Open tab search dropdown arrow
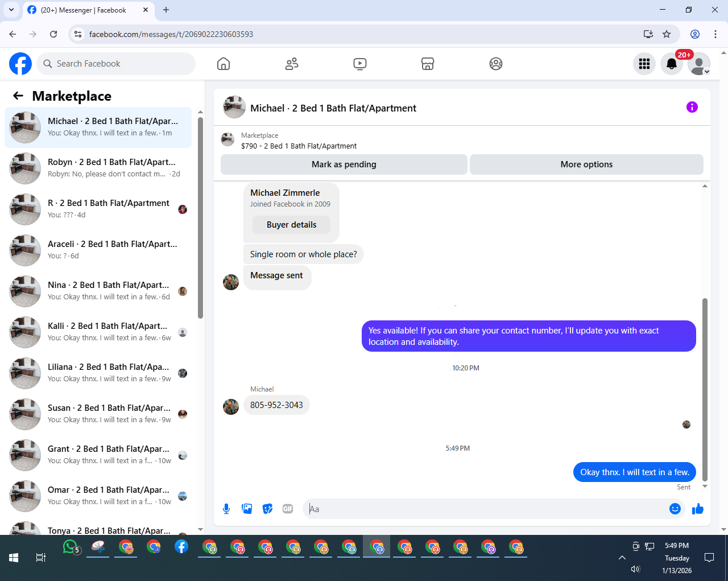This screenshot has height=581, width=728. pos(11,10)
